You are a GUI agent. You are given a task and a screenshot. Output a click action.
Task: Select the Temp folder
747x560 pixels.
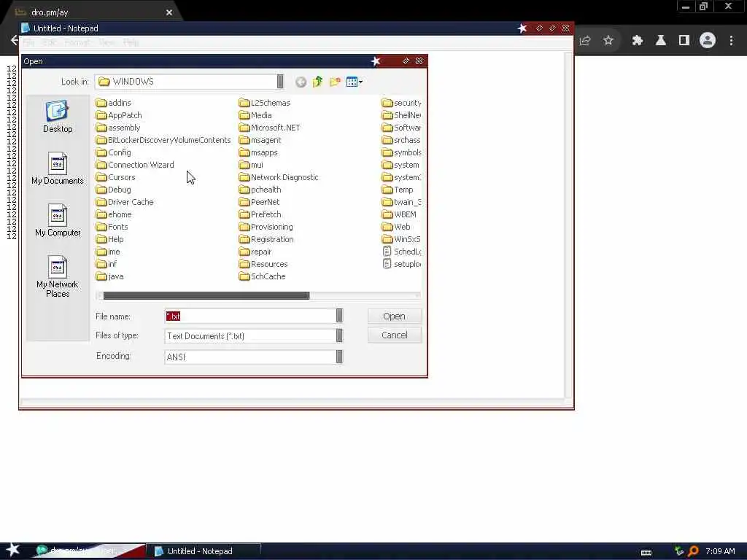click(398, 190)
